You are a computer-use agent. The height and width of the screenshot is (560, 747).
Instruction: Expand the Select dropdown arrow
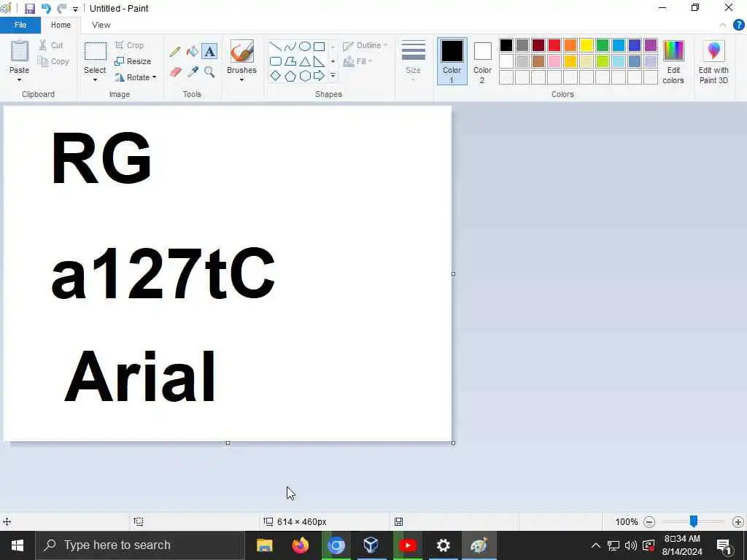coord(95,80)
